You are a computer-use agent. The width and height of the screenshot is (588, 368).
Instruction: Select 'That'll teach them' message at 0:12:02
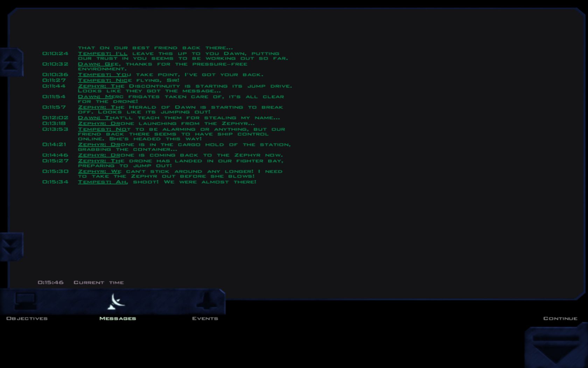click(x=161, y=118)
